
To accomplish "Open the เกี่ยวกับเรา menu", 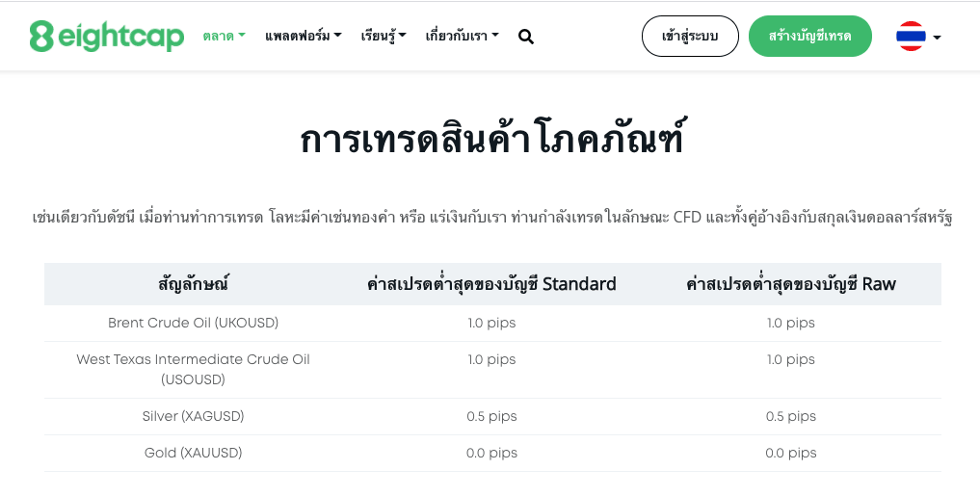I will pos(462,37).
